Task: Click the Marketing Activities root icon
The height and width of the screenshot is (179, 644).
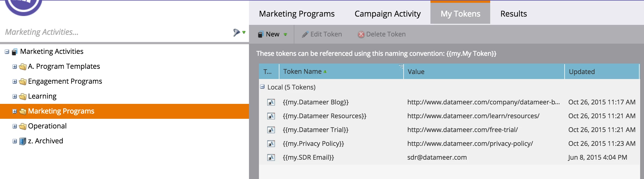Action: coord(15,52)
